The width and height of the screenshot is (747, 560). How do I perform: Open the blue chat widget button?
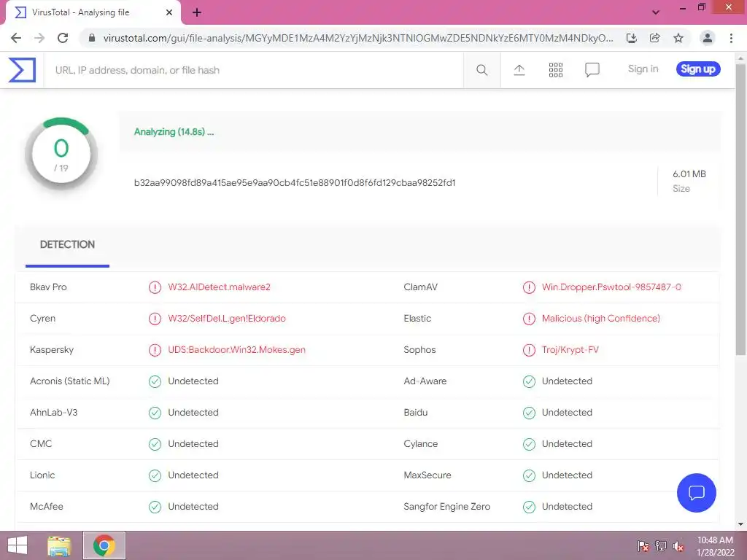coord(696,492)
